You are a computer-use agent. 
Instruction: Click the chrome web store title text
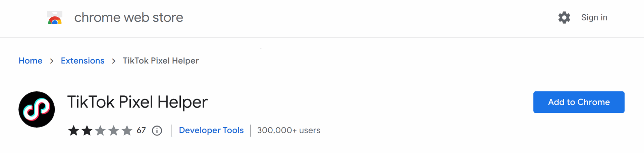point(128,17)
